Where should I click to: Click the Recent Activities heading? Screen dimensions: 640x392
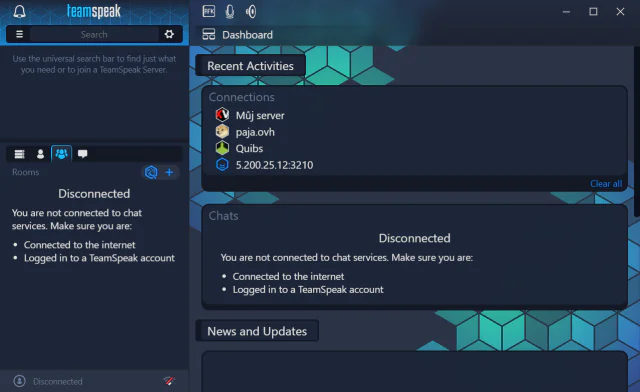(x=250, y=66)
